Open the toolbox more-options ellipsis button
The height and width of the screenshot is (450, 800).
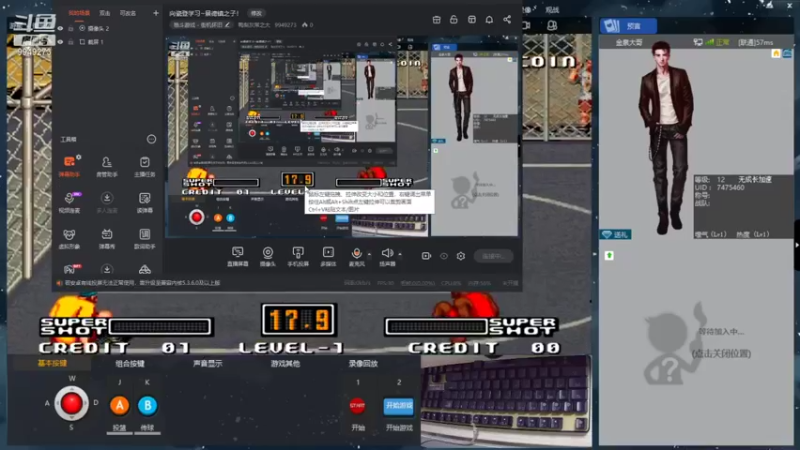151,139
